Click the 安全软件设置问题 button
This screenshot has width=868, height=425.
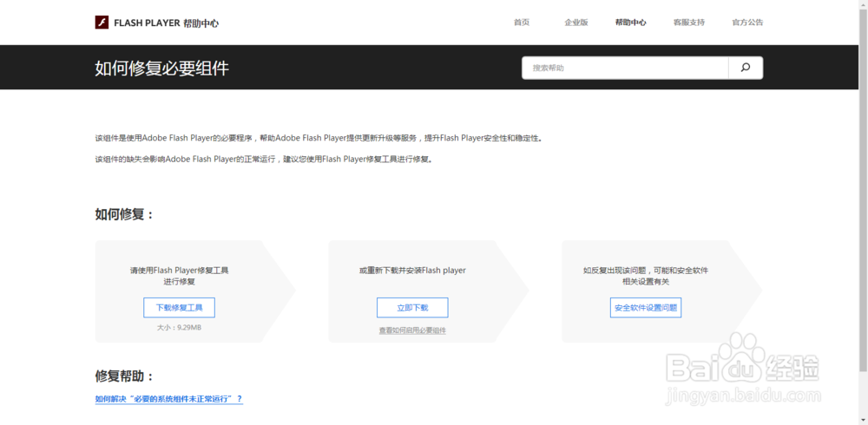[x=646, y=308]
